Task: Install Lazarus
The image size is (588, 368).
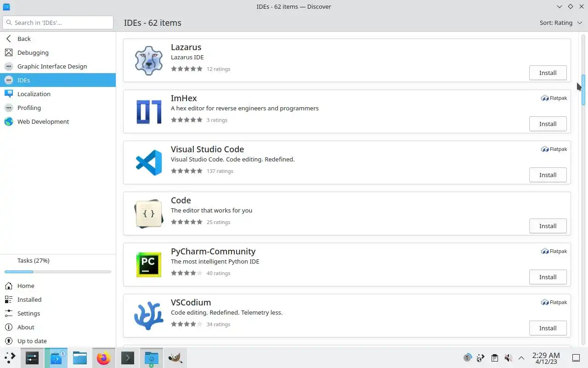Action: 548,73
